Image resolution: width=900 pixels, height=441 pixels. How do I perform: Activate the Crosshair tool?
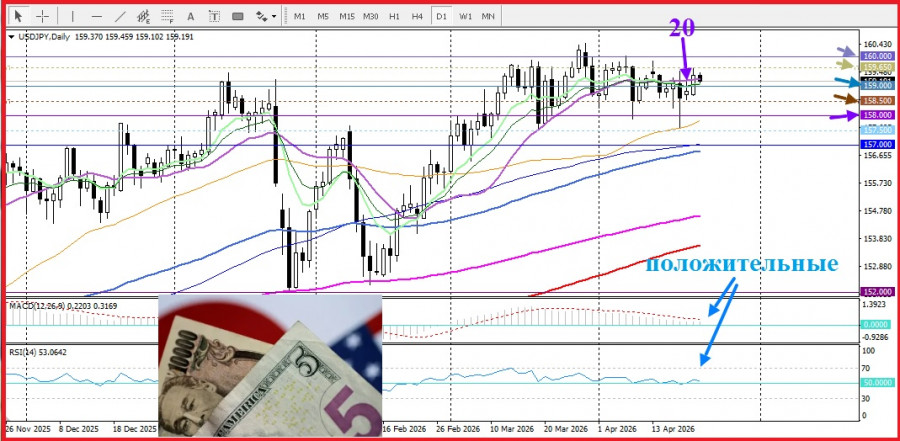point(42,16)
